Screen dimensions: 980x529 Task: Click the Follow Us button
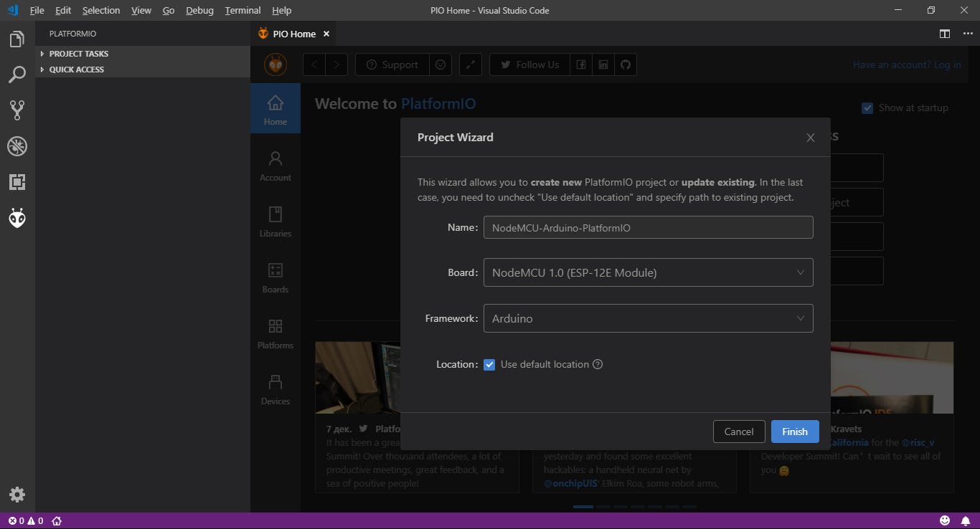click(529, 65)
